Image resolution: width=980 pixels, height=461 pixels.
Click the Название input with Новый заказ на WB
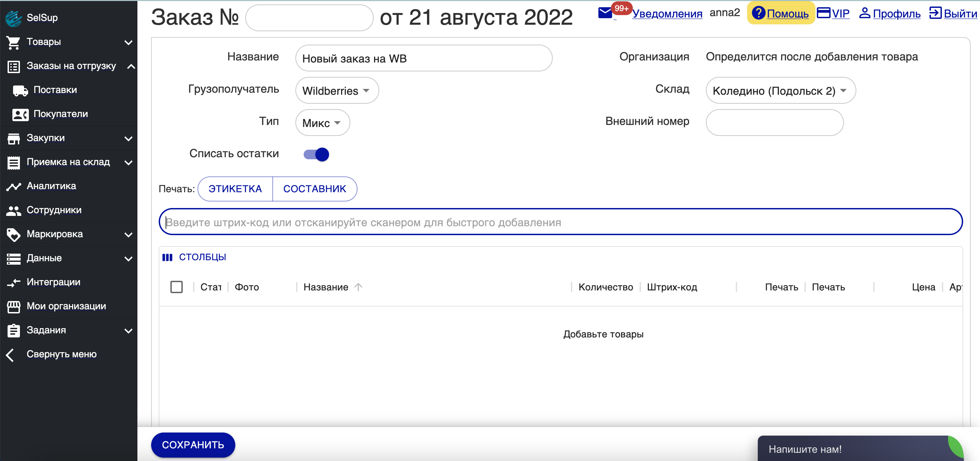pyautogui.click(x=424, y=58)
